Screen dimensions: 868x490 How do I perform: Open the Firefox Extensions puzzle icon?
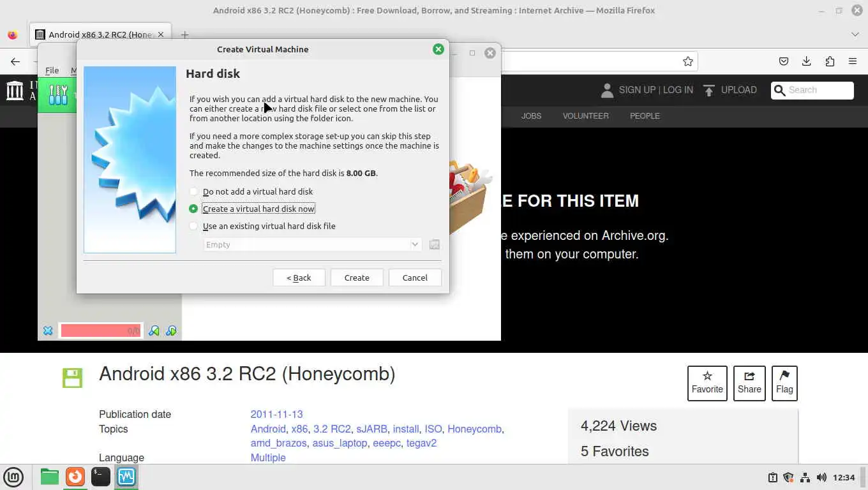[830, 61]
